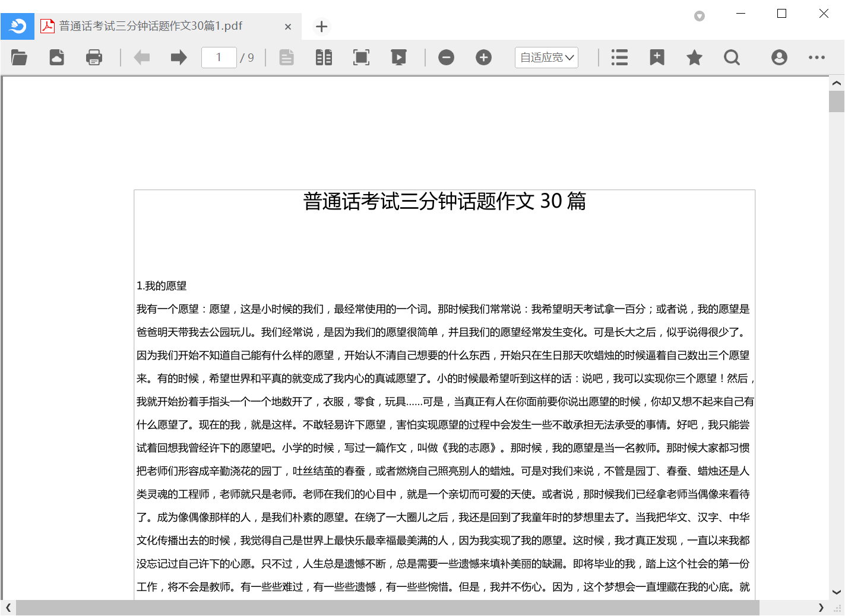
Task: Click the vertical scrollbar down arrow
Action: point(836,592)
